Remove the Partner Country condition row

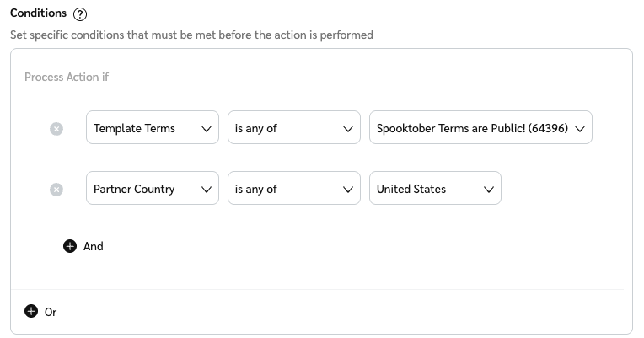tap(56, 190)
